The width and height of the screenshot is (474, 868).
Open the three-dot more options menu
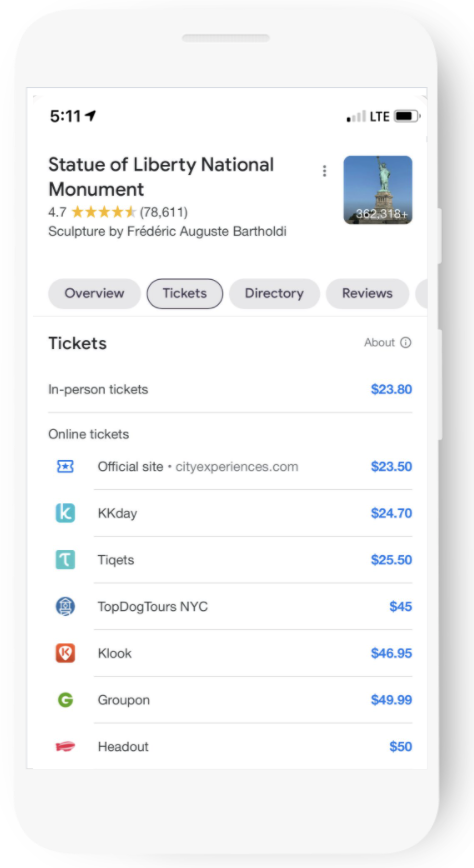[324, 171]
